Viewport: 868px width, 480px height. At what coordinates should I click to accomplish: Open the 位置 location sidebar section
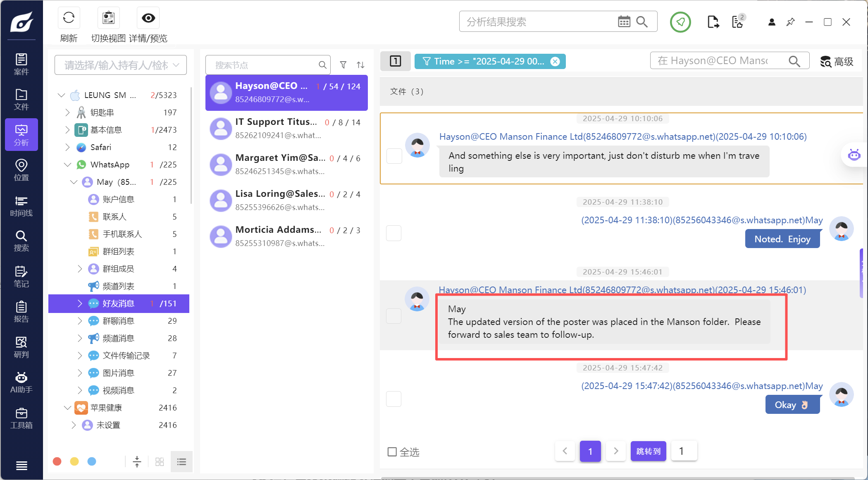coord(21,170)
